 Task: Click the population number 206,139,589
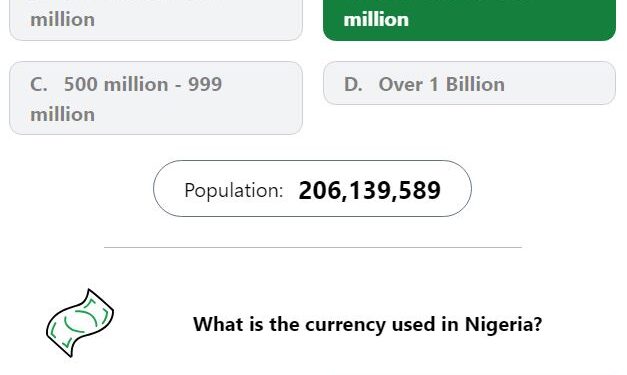(369, 190)
